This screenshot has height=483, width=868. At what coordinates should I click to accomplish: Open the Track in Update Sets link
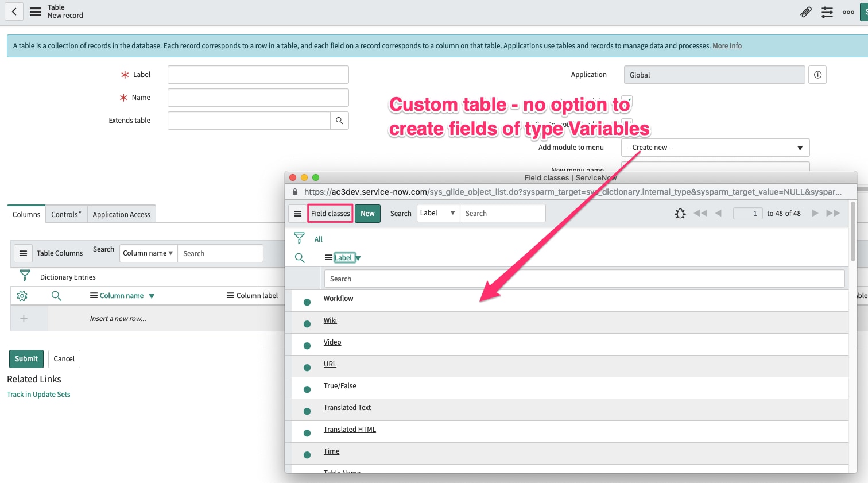pos(38,395)
